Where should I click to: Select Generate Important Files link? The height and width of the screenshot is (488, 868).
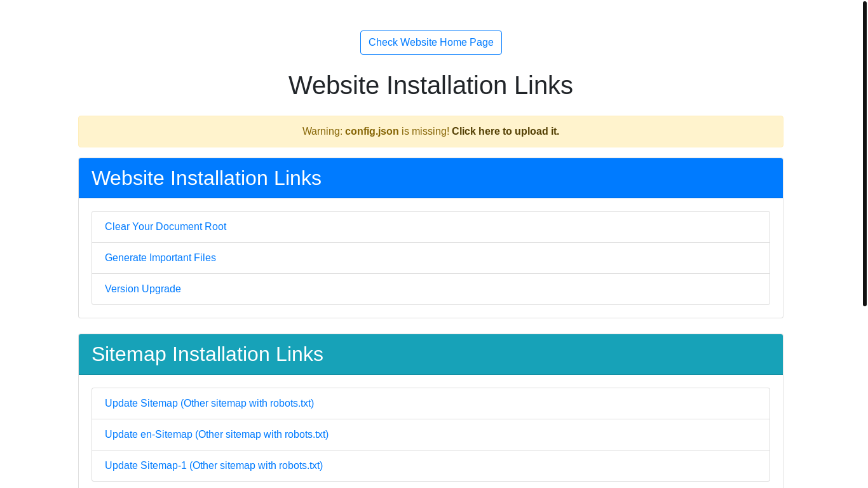coord(160,258)
